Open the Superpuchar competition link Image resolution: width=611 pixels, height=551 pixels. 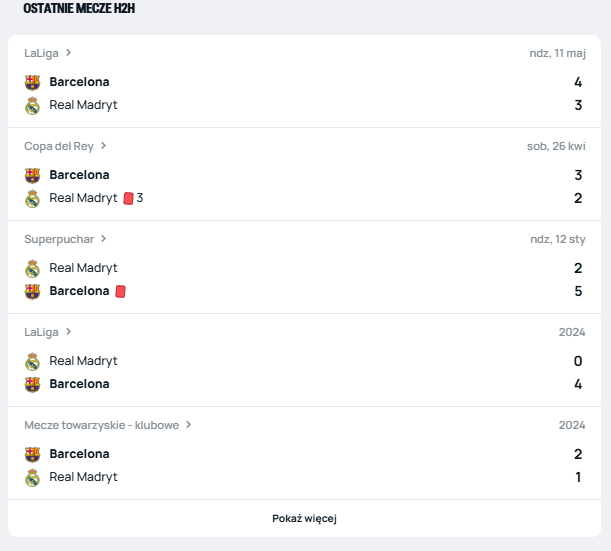tap(58, 239)
